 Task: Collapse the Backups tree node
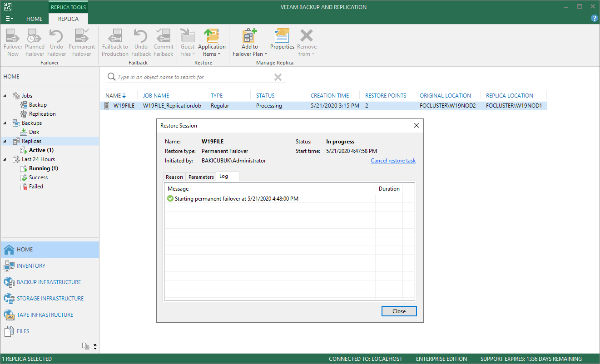click(x=5, y=123)
